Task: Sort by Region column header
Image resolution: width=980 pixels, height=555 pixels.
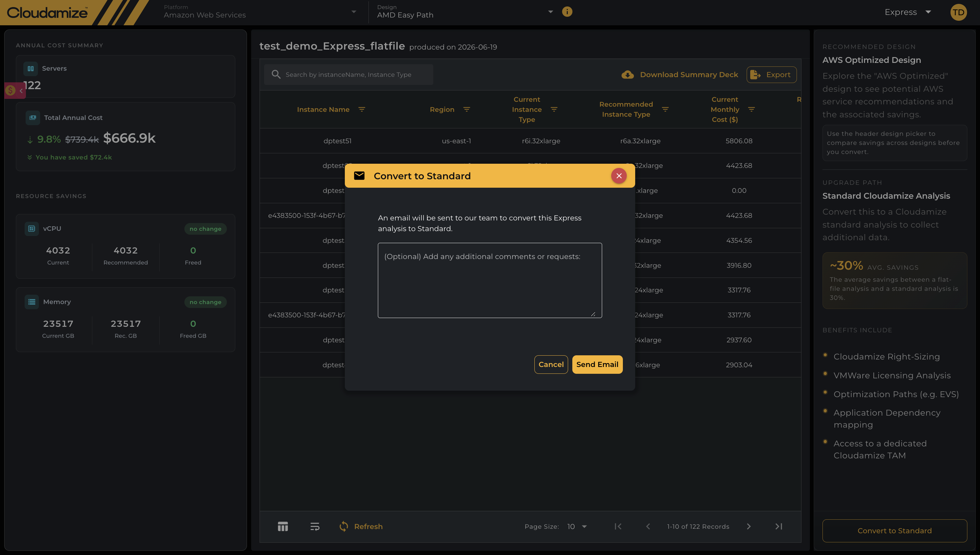Action: pos(442,109)
